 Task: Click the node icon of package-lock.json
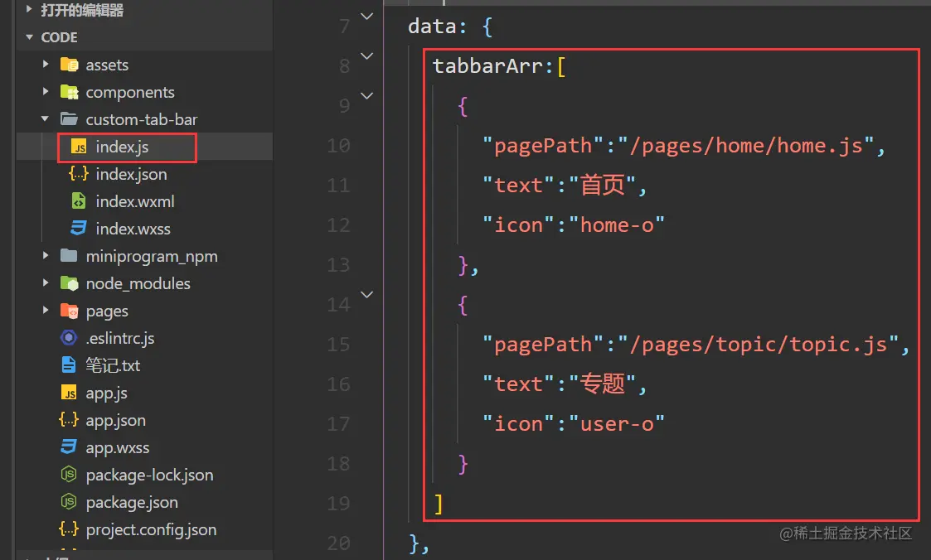(x=69, y=475)
